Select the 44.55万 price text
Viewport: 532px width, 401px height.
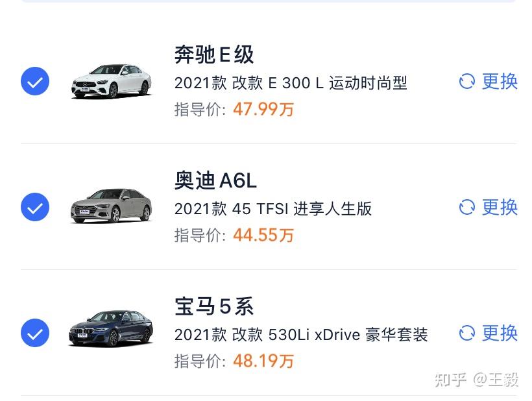click(x=263, y=235)
